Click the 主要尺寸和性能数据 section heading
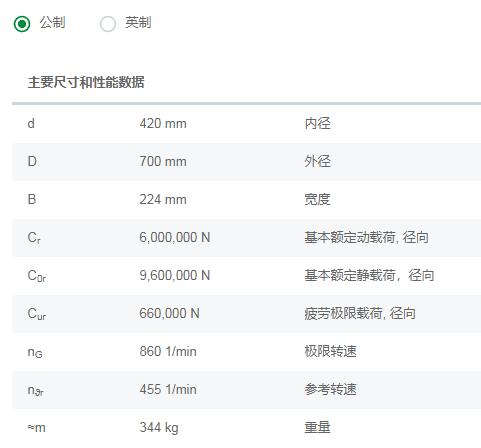 click(x=86, y=82)
